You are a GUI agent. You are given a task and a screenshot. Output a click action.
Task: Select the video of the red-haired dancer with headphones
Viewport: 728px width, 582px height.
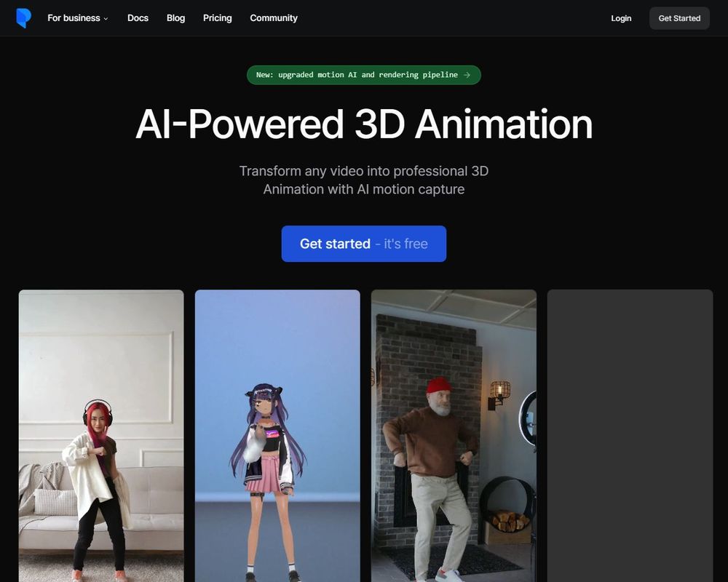pos(101,436)
